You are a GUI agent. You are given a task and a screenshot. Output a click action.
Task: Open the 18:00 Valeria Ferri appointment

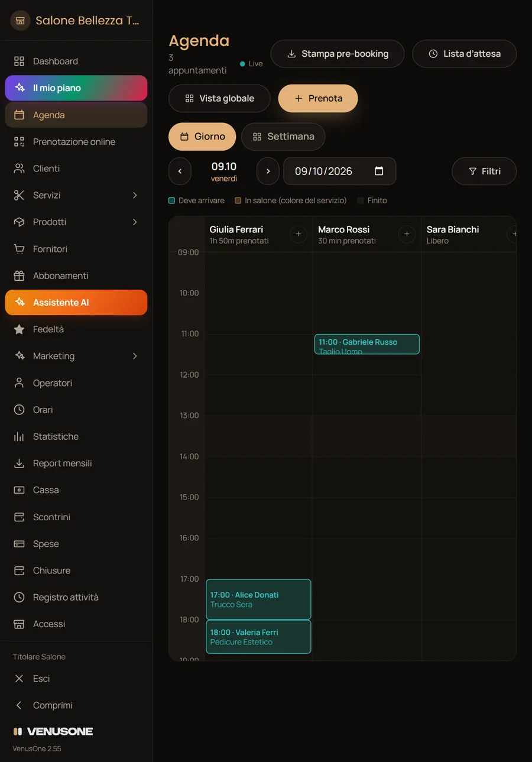tap(258, 637)
